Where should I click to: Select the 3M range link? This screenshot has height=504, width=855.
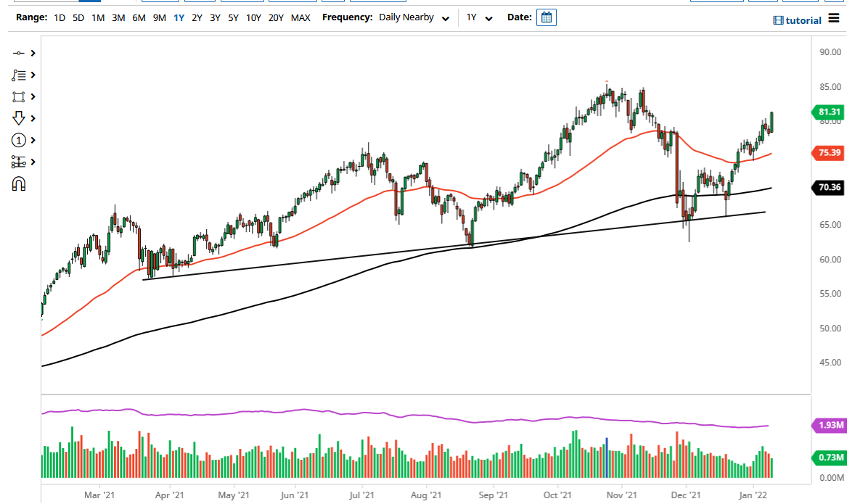(118, 17)
